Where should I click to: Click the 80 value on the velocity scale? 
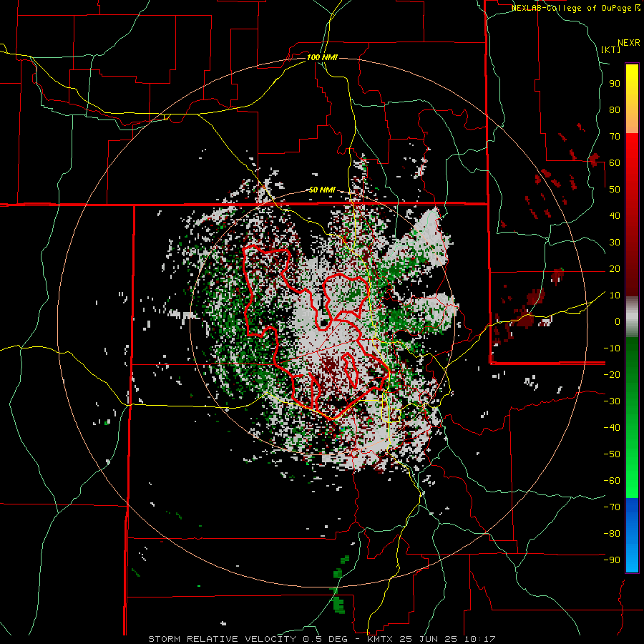point(615,110)
